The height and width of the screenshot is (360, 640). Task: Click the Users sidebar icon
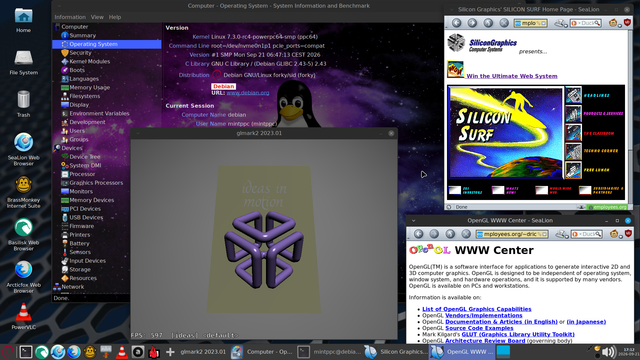(64, 131)
